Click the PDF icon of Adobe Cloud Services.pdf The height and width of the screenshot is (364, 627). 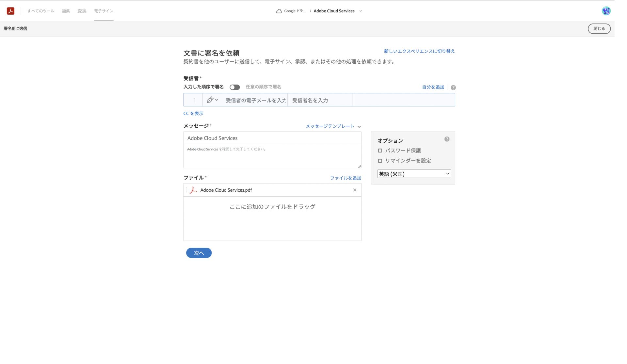(x=193, y=190)
